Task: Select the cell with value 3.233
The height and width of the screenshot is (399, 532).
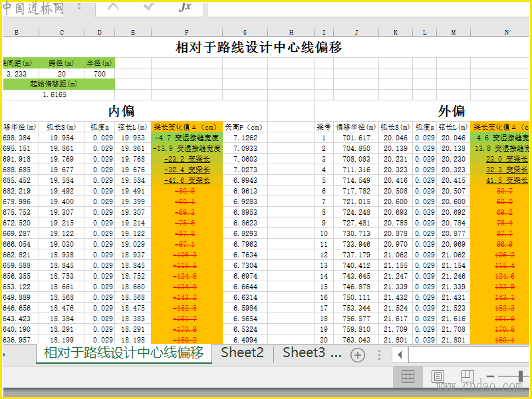Action: coord(21,74)
